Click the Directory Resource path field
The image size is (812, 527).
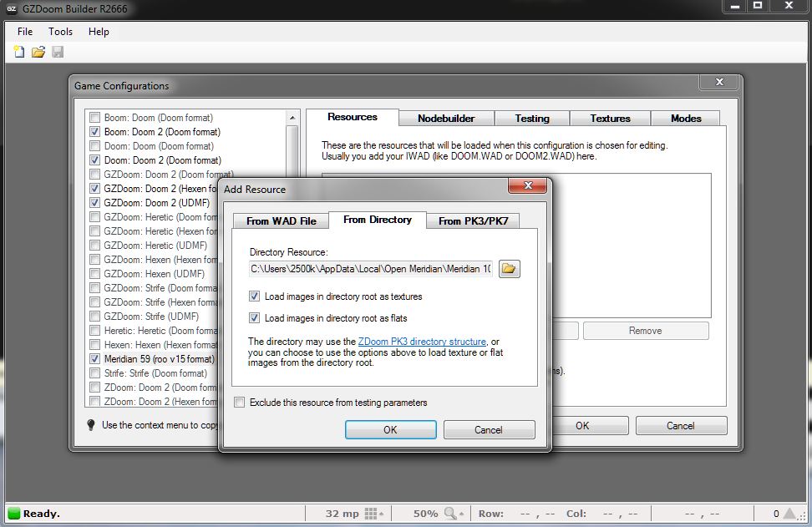point(371,269)
